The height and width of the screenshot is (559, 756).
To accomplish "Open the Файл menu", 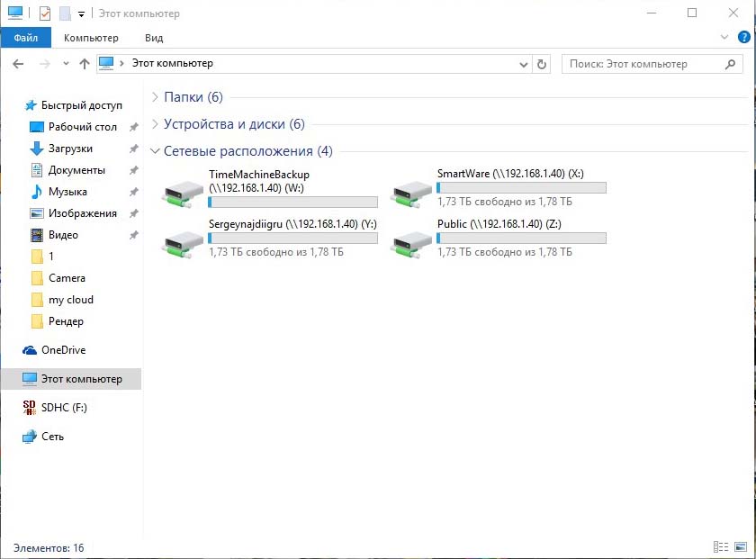I will (x=25, y=38).
